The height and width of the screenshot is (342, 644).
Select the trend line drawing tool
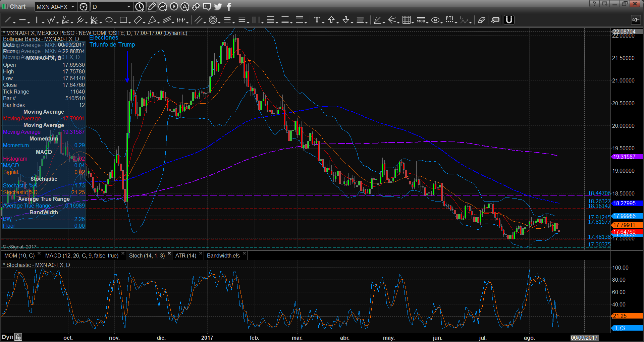pos(8,20)
